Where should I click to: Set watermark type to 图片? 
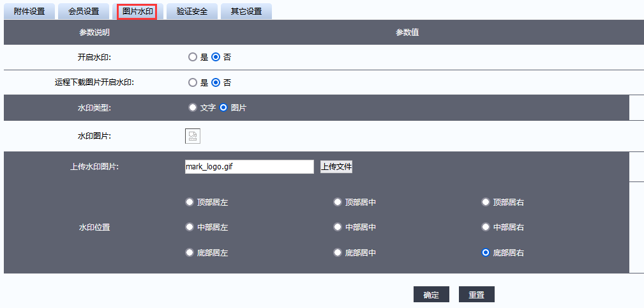point(223,107)
